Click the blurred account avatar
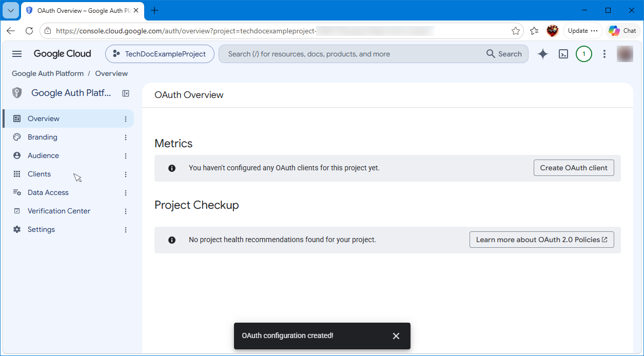644x356 pixels. (x=625, y=54)
